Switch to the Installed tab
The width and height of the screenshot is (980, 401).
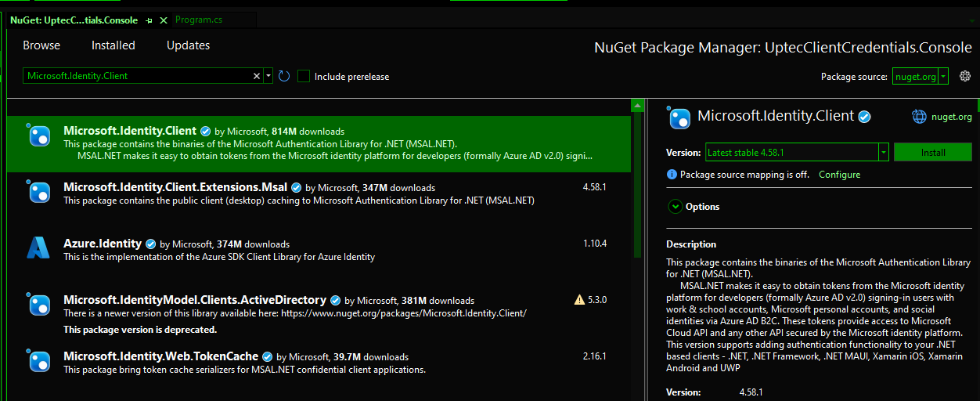pos(113,45)
